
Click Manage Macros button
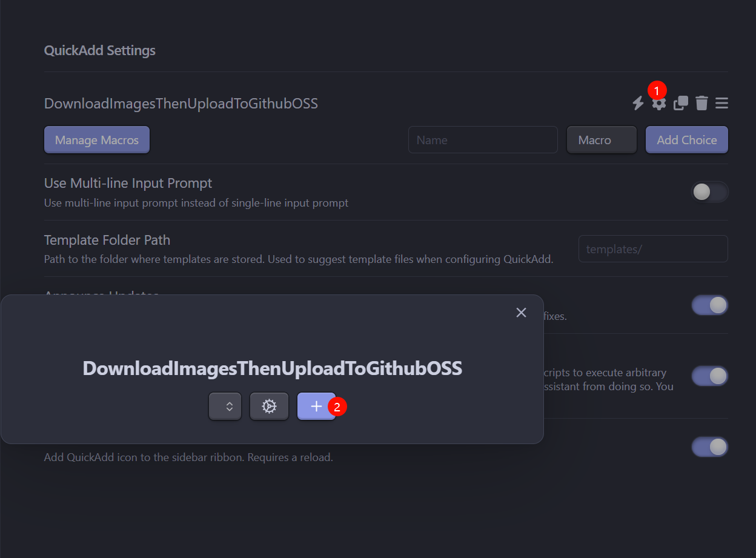point(97,140)
